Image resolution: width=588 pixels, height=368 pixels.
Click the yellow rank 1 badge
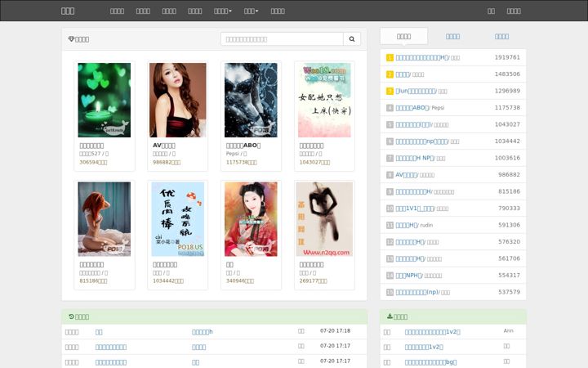tap(390, 57)
